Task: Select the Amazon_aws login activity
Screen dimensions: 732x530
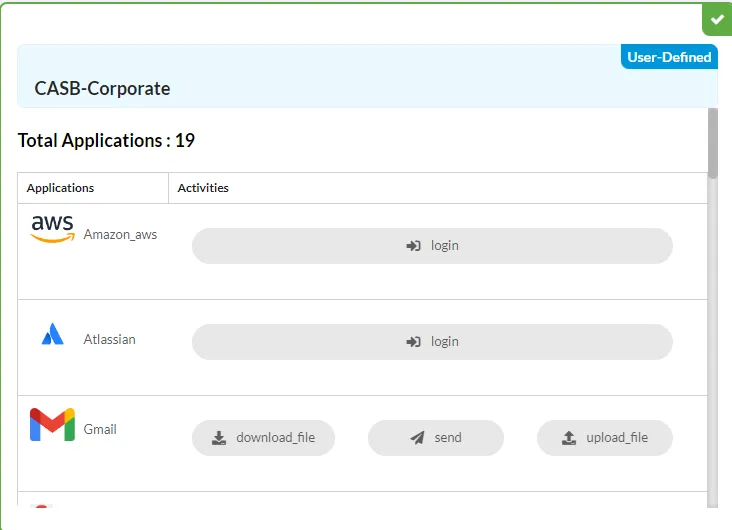Action: coord(432,246)
